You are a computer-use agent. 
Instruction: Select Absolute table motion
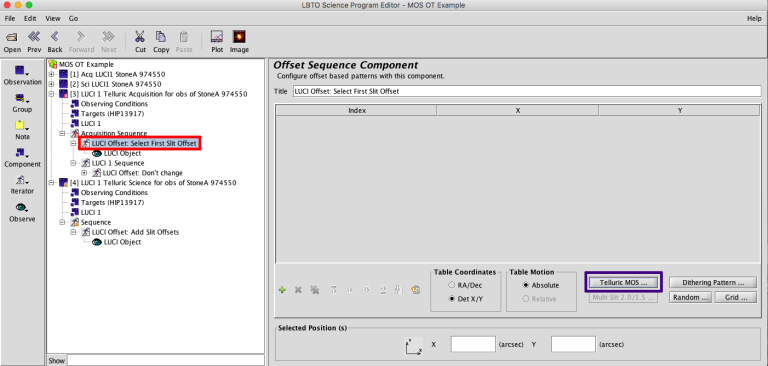526,285
